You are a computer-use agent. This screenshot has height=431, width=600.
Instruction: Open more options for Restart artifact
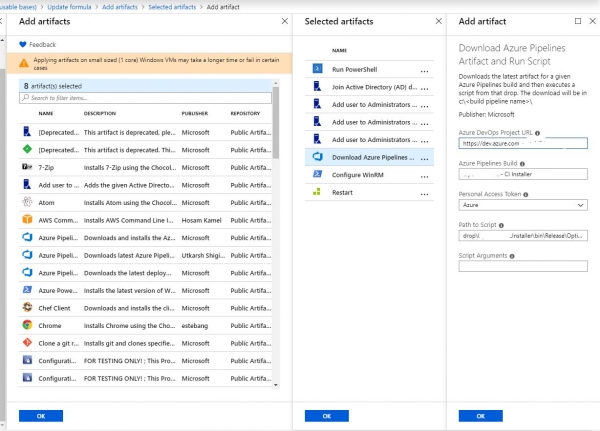click(425, 193)
